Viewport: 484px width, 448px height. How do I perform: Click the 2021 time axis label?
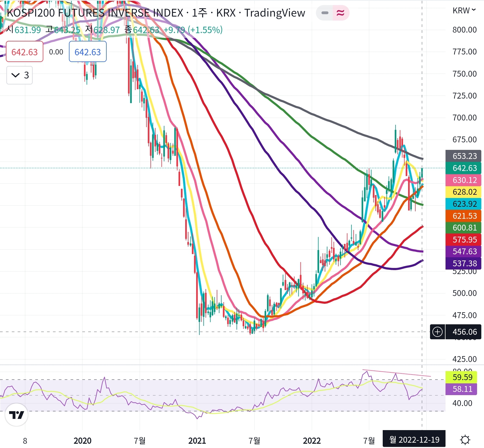[x=197, y=441]
